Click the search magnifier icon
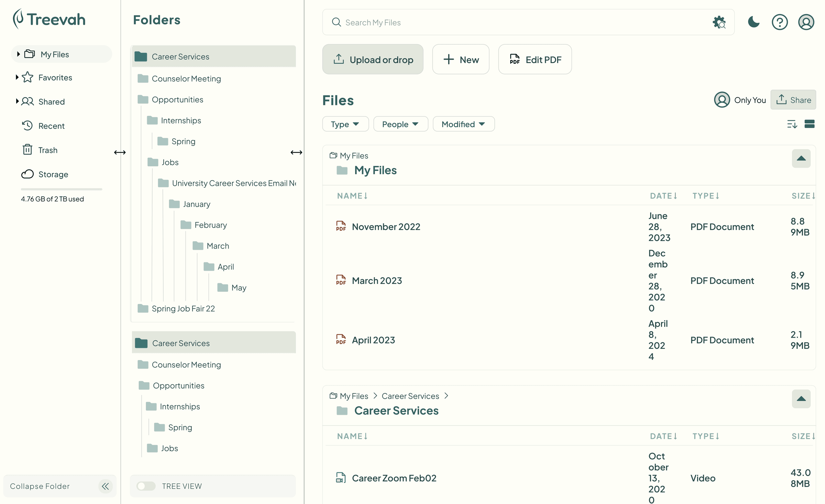The image size is (825, 504). point(336,22)
